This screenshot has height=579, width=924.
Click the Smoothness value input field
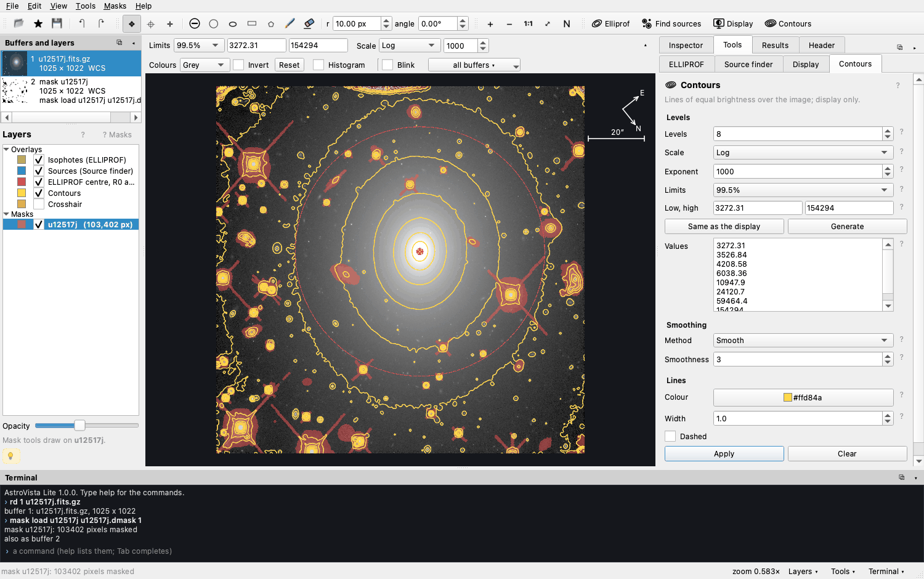[798, 359]
